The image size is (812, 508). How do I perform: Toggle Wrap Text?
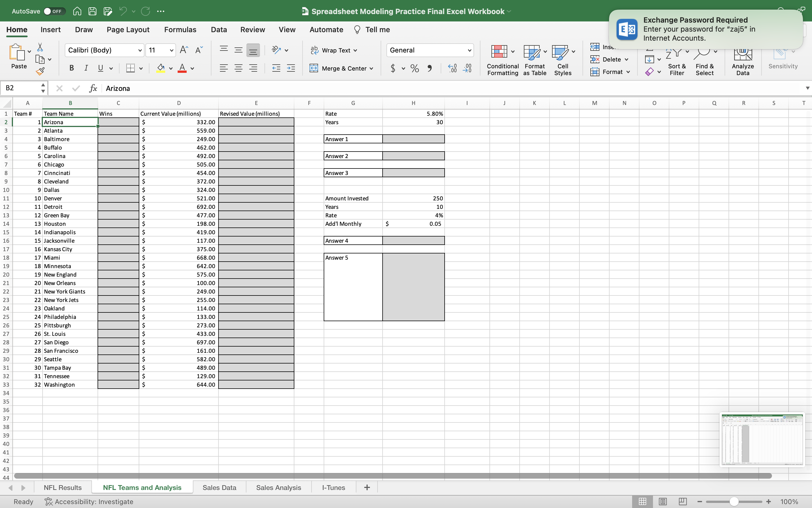(x=334, y=50)
